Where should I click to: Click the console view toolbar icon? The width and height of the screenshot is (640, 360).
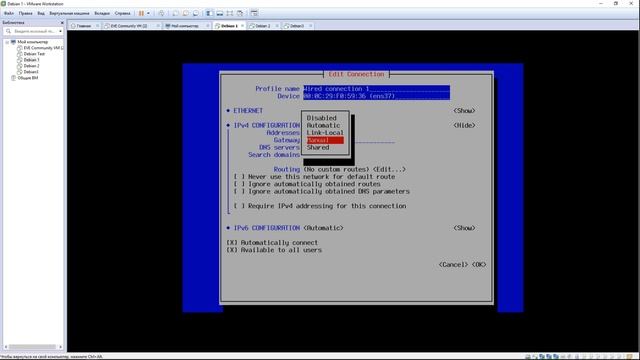point(254,13)
